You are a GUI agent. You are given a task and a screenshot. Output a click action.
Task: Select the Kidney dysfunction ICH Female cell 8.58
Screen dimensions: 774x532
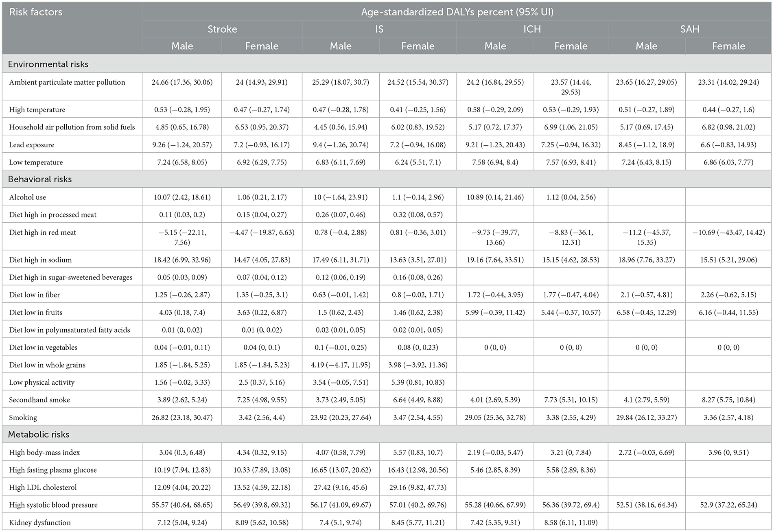571,523
